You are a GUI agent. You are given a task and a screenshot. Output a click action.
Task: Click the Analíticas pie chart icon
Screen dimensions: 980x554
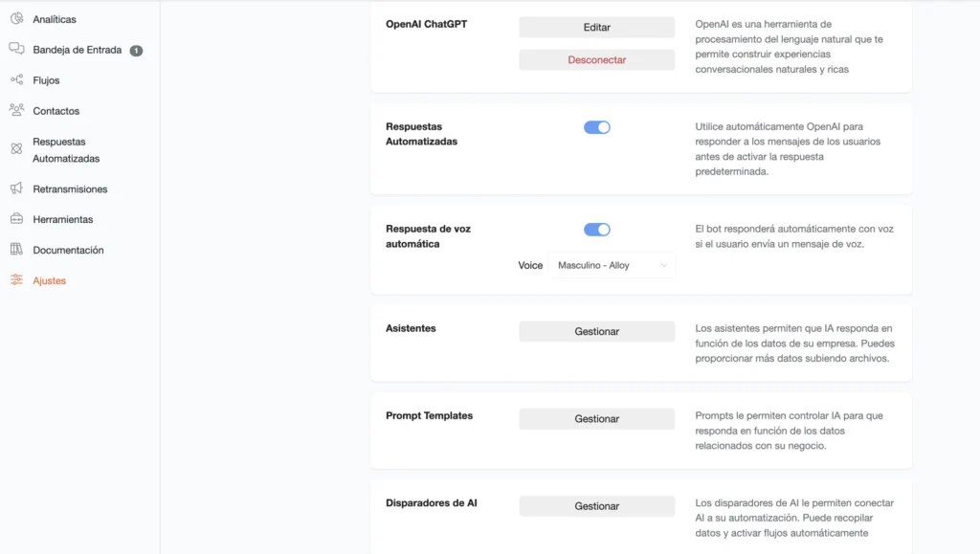(17, 19)
